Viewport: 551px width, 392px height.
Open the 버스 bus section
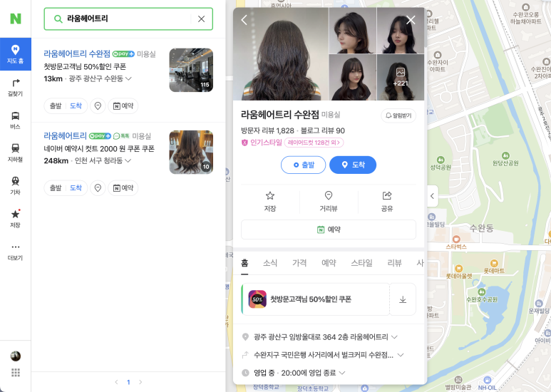(x=16, y=120)
